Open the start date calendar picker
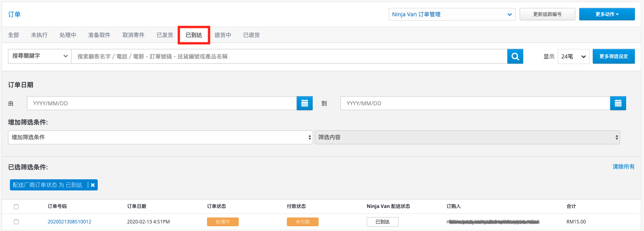The image size is (644, 231). [305, 103]
